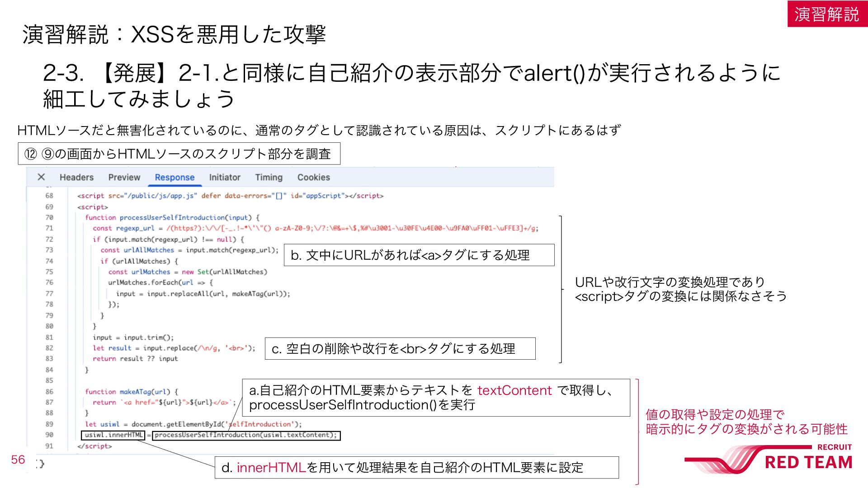Click the const urlAllMatches code line

189,250
